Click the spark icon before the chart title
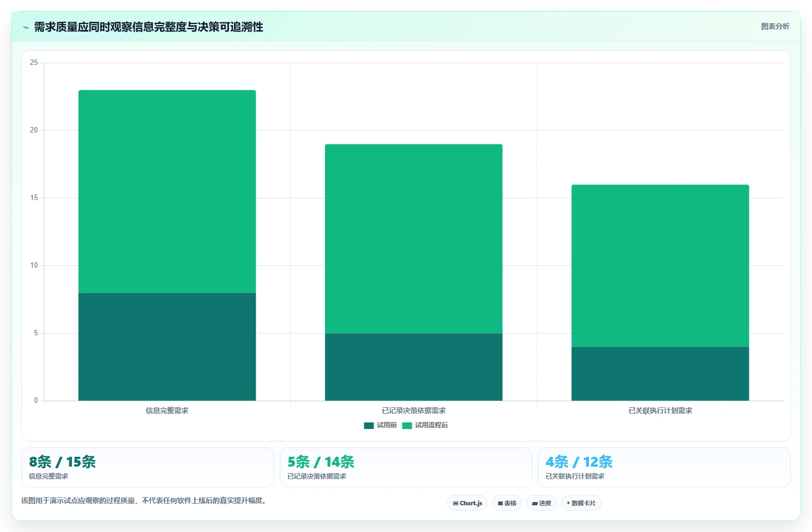 (x=26, y=27)
